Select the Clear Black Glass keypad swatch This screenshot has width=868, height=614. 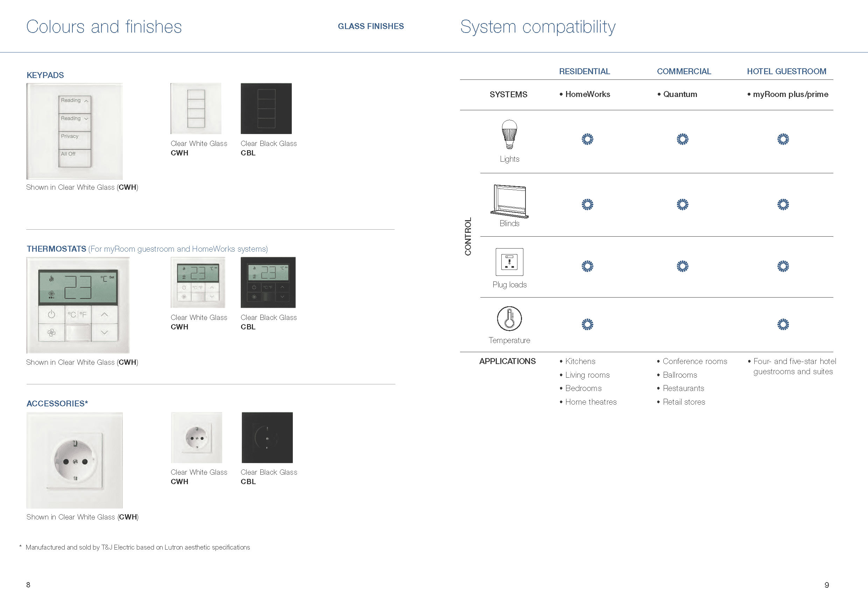(266, 109)
